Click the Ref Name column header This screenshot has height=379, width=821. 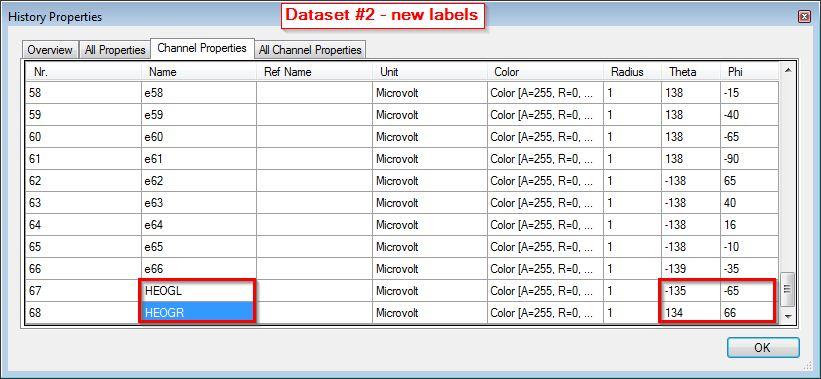[x=314, y=72]
